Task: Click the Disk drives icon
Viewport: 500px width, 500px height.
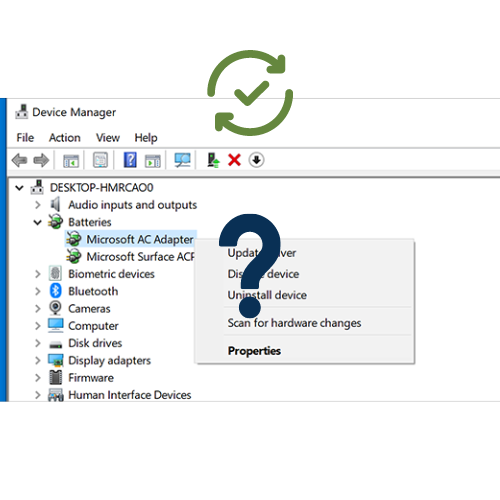Action: click(x=55, y=344)
